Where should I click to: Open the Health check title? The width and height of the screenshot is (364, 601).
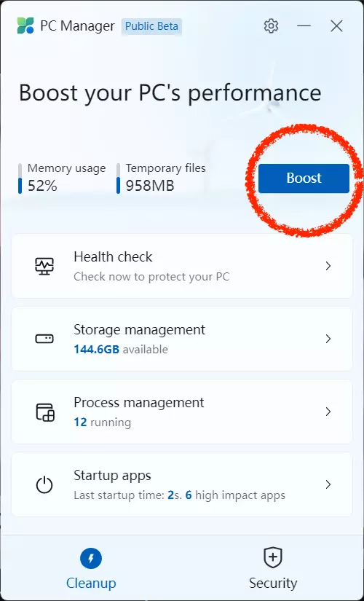pos(113,257)
